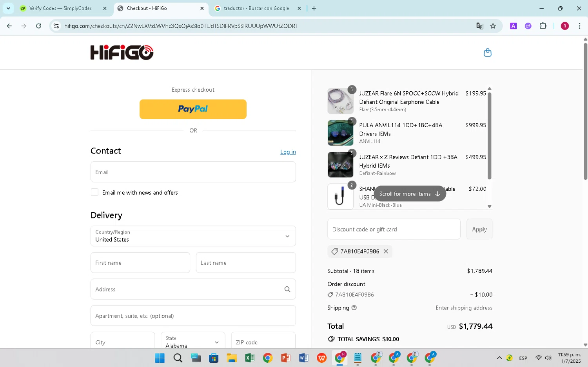This screenshot has width=588, height=367.
Task: Show hidden system tray icons
Action: click(499, 358)
